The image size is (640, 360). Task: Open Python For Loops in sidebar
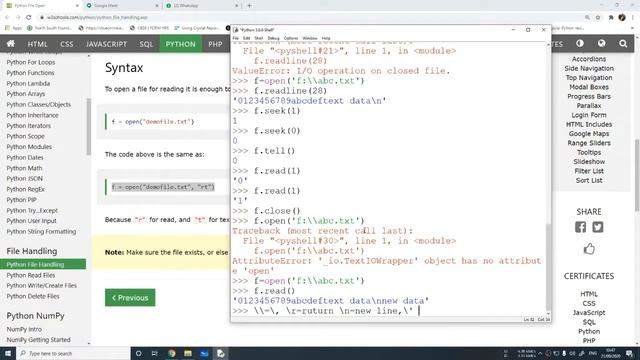[x=31, y=62]
